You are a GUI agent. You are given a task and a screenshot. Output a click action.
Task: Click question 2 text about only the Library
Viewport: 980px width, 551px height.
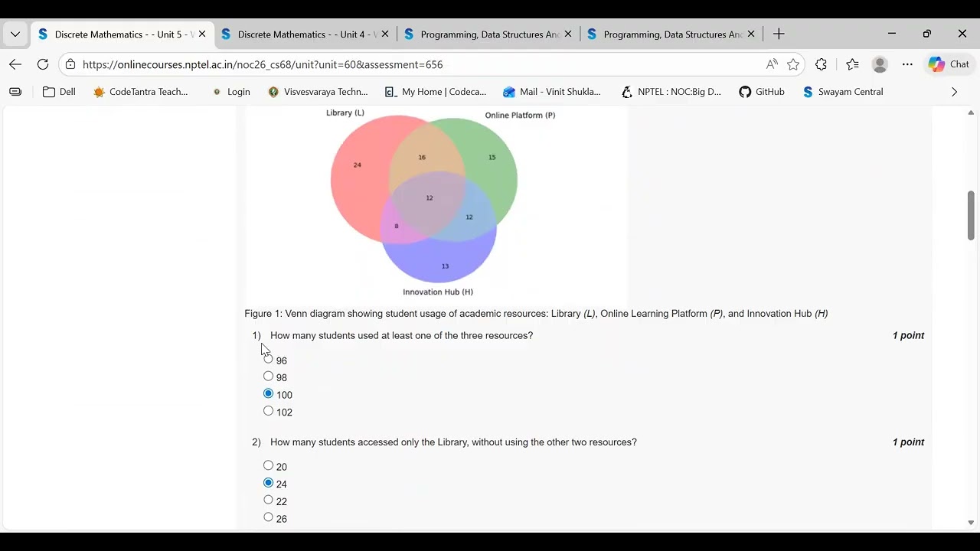453,442
